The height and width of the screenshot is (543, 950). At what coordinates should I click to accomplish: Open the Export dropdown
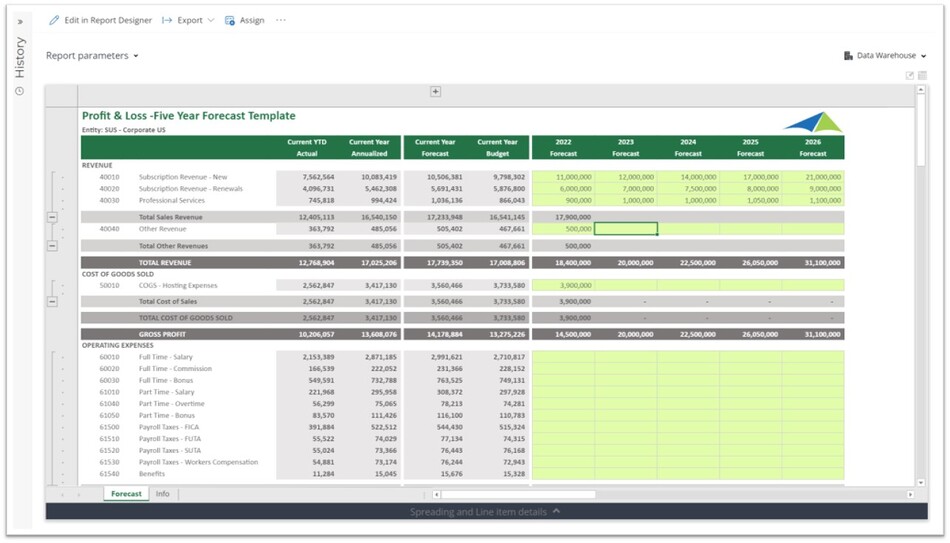tap(189, 20)
